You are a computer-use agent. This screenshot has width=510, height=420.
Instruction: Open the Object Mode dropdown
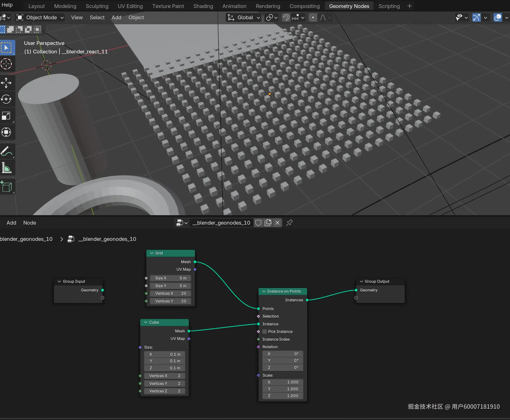[41, 18]
